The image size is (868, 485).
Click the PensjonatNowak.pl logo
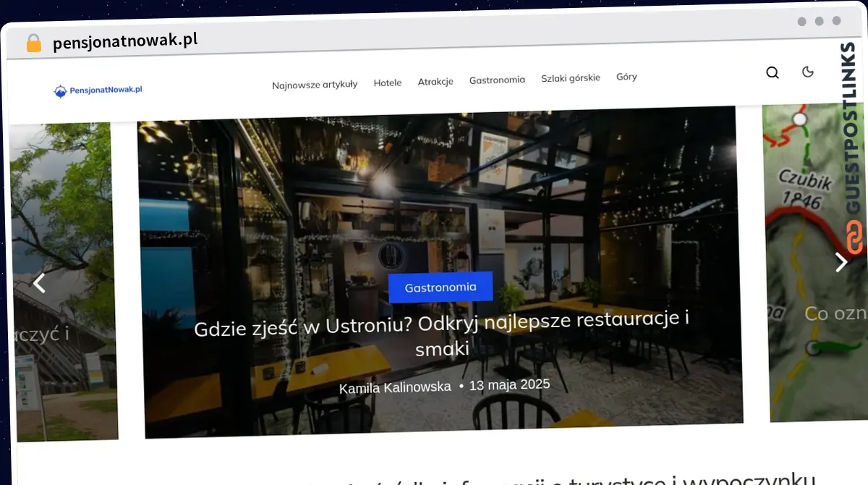98,90
